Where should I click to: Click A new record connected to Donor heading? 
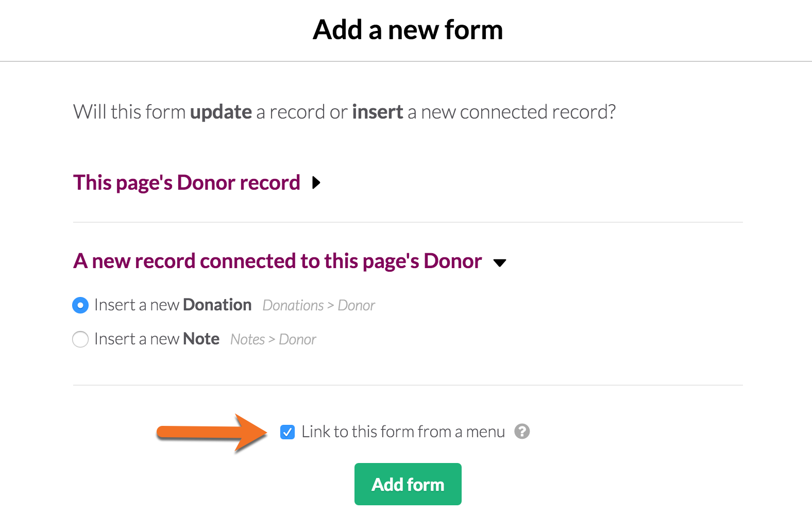[x=278, y=261]
